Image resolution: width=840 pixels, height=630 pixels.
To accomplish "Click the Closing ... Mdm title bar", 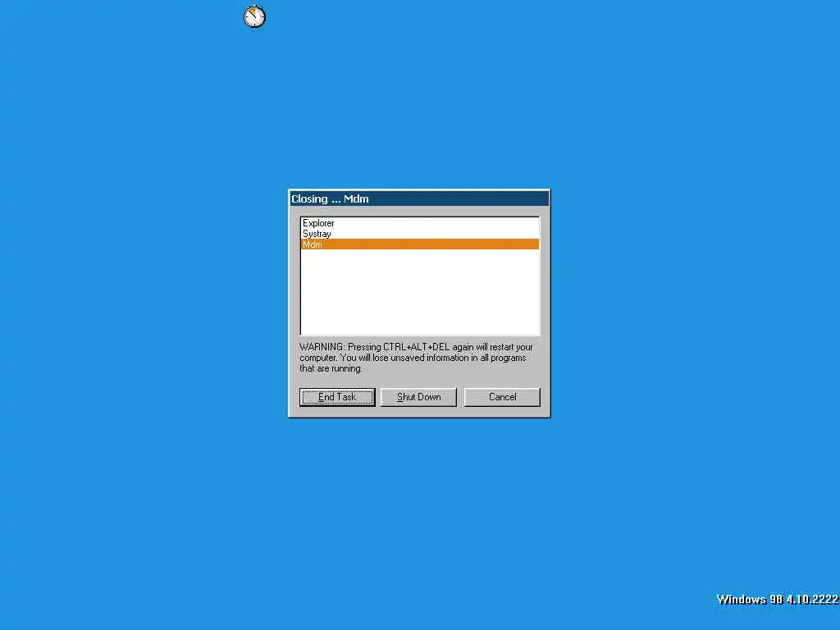I will tap(419, 199).
